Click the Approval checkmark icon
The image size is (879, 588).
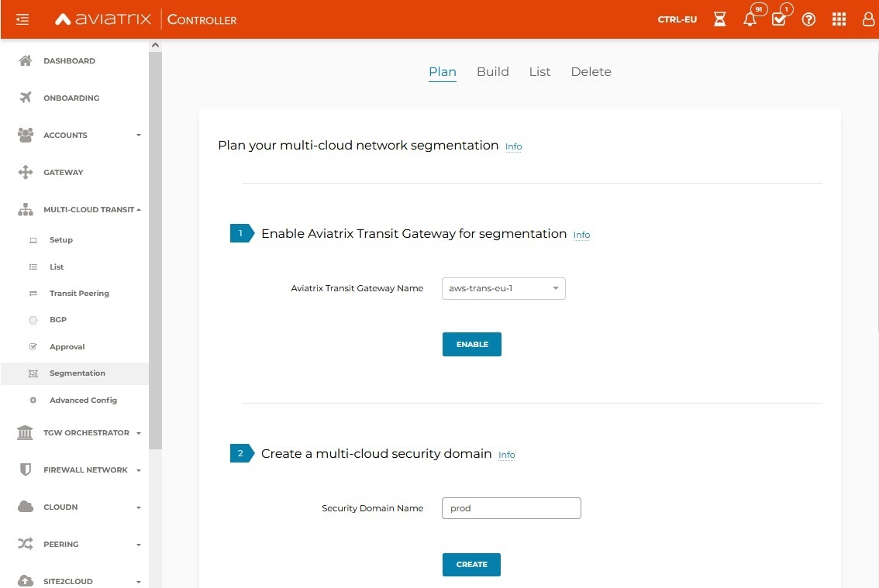[x=33, y=346]
